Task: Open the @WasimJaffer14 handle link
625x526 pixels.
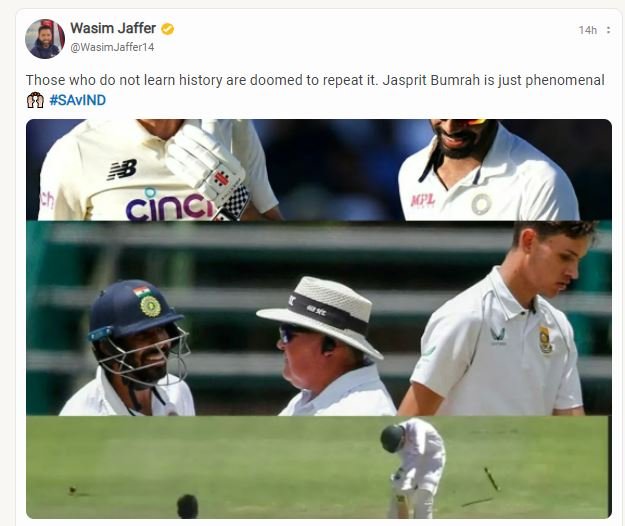Action: click(112, 47)
